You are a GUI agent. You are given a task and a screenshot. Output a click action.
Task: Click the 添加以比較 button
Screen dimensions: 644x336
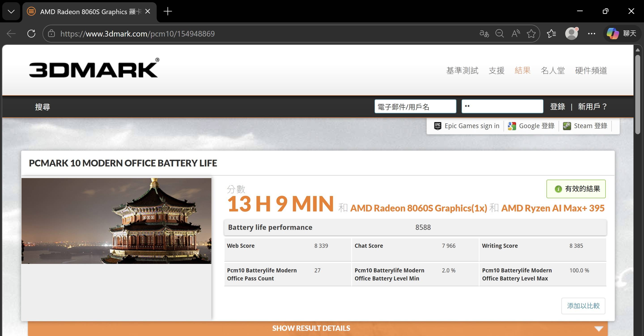click(583, 306)
